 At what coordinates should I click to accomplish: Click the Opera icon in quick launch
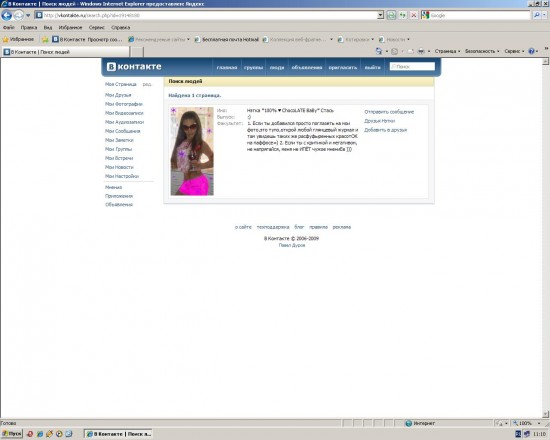click(x=30, y=434)
